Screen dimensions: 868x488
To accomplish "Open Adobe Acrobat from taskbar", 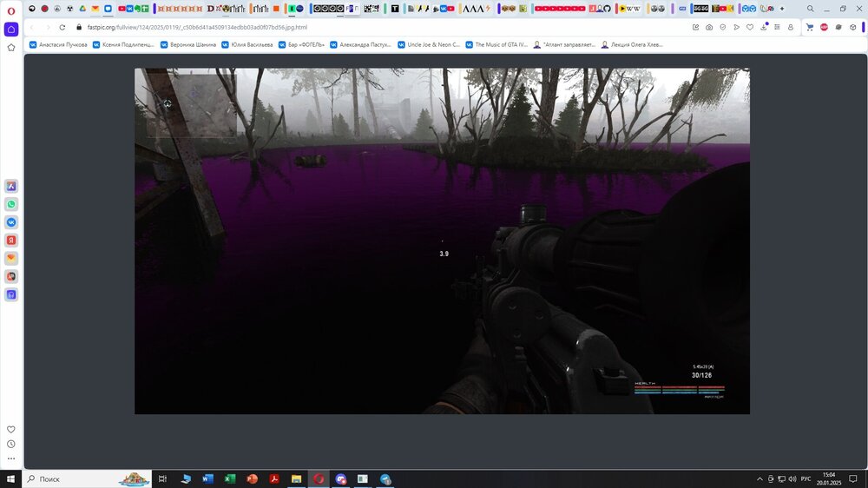I will click(274, 478).
